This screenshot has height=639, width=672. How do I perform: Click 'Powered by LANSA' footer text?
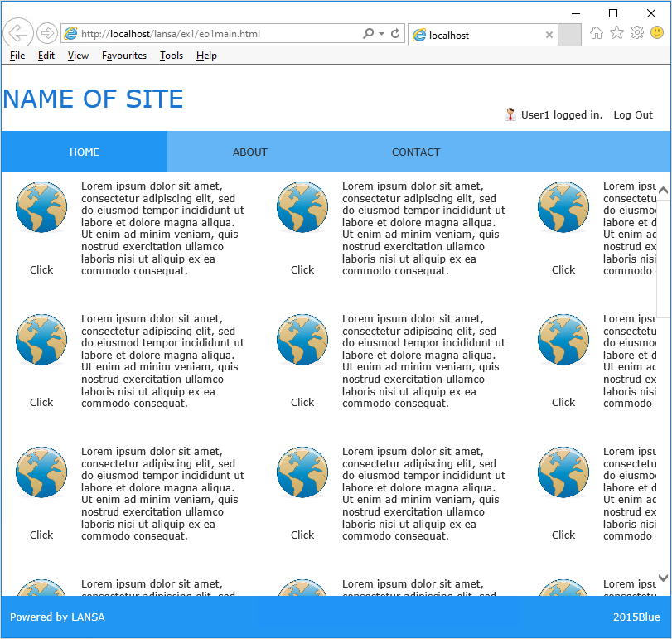pyautogui.click(x=57, y=617)
